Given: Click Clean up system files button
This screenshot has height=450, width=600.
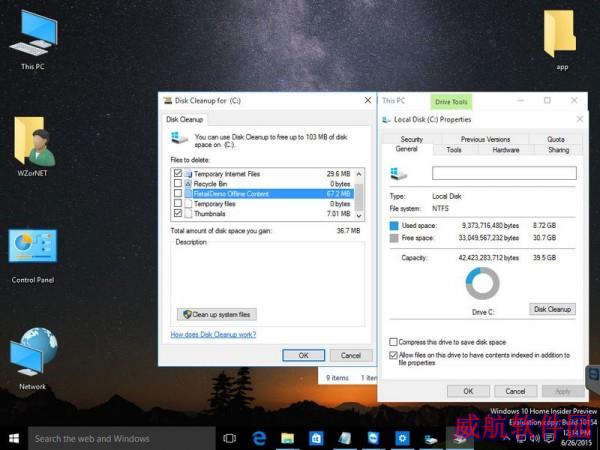Looking at the screenshot, I should pyautogui.click(x=217, y=315).
